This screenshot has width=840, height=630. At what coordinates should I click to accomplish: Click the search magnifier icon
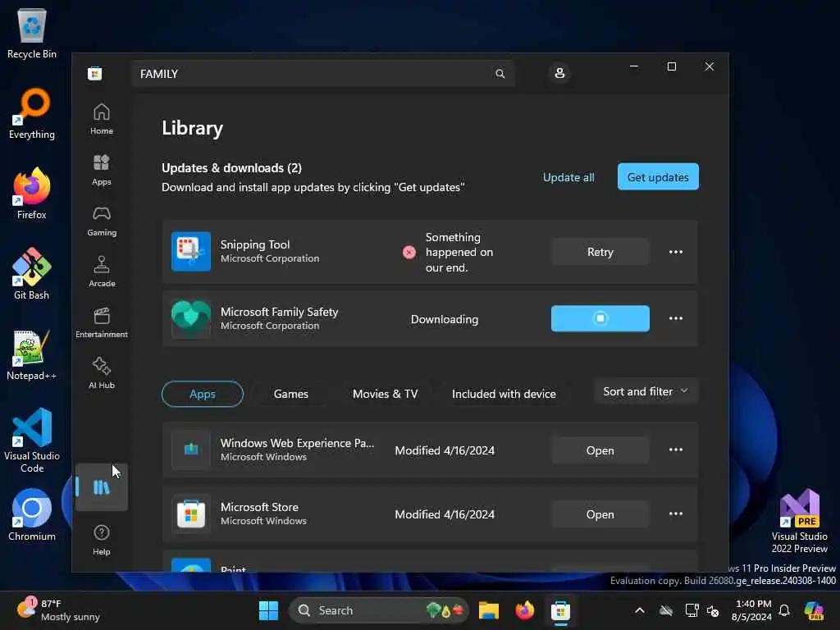(x=500, y=74)
